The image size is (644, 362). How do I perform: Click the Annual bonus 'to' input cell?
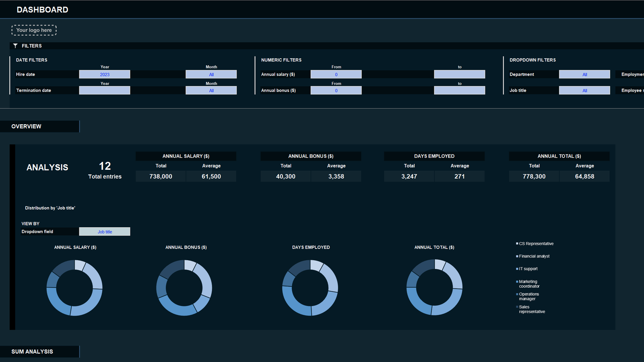[x=459, y=90]
